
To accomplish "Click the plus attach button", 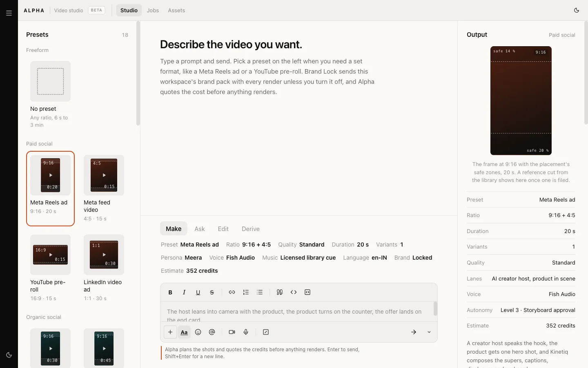I will coord(170,332).
